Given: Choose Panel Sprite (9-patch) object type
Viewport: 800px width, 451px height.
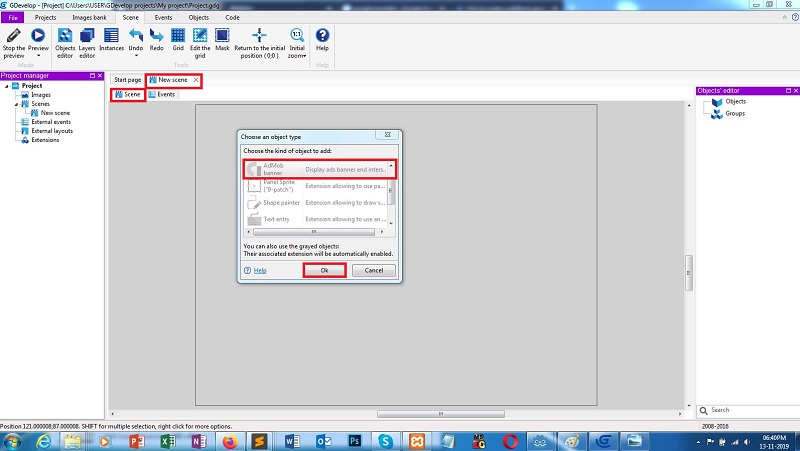Looking at the screenshot, I should [316, 186].
